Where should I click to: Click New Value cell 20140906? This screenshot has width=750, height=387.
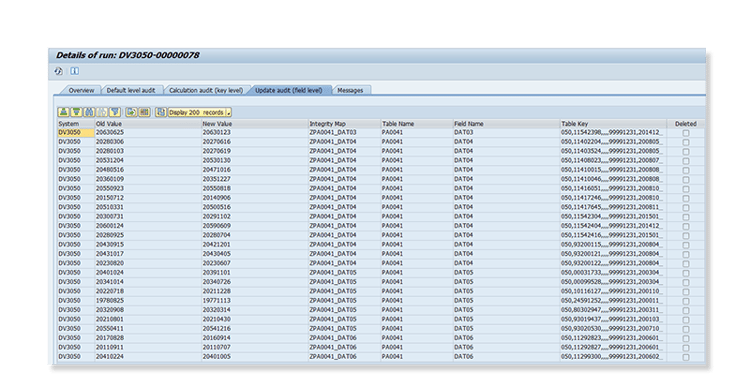pyautogui.click(x=254, y=198)
